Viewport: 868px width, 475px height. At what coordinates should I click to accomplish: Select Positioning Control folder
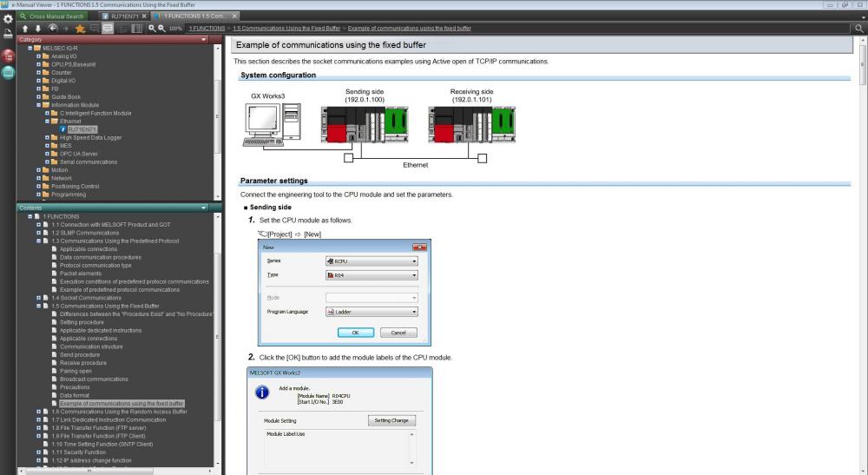click(76, 187)
